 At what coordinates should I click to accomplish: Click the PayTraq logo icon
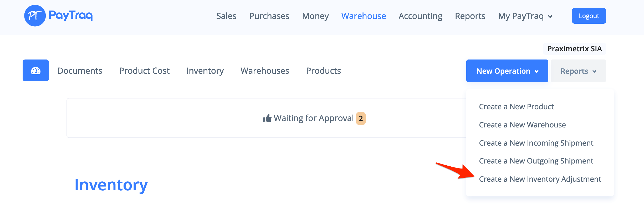point(35,16)
